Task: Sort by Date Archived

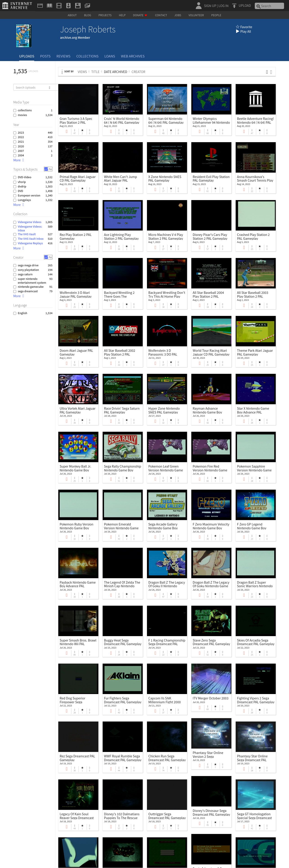Action: 115,72
